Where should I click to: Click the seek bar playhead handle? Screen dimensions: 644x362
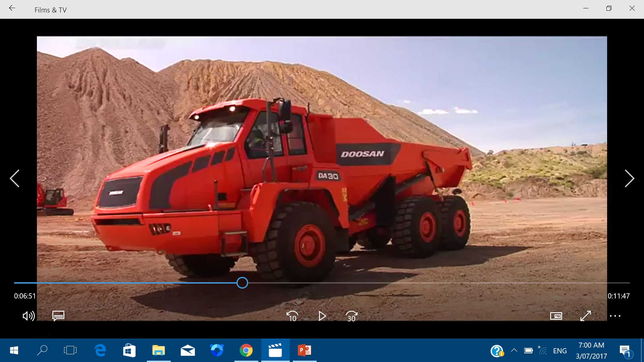242,283
